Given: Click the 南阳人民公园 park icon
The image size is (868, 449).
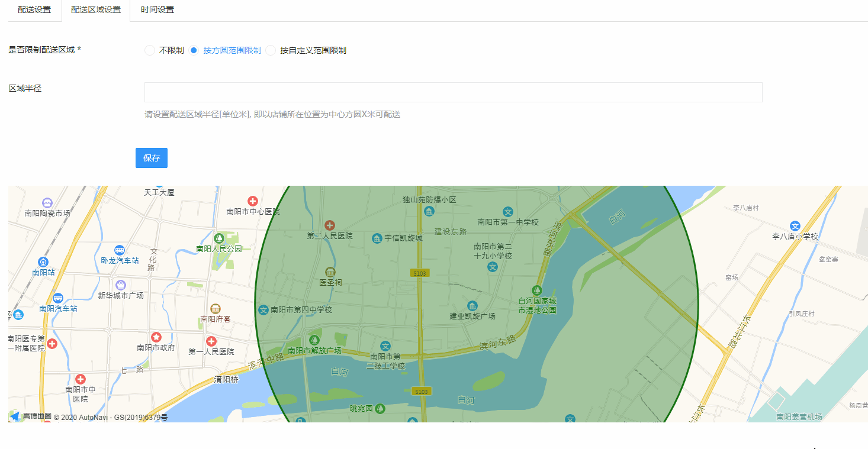Looking at the screenshot, I should click(219, 238).
